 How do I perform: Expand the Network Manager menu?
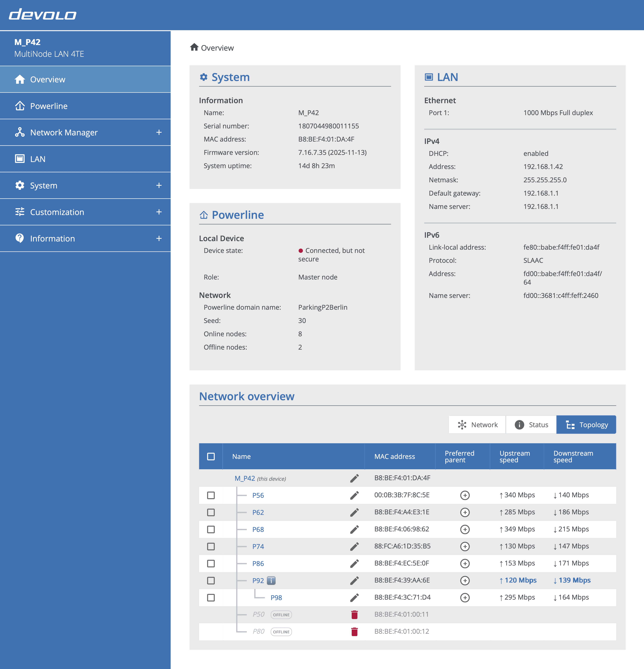pos(159,132)
